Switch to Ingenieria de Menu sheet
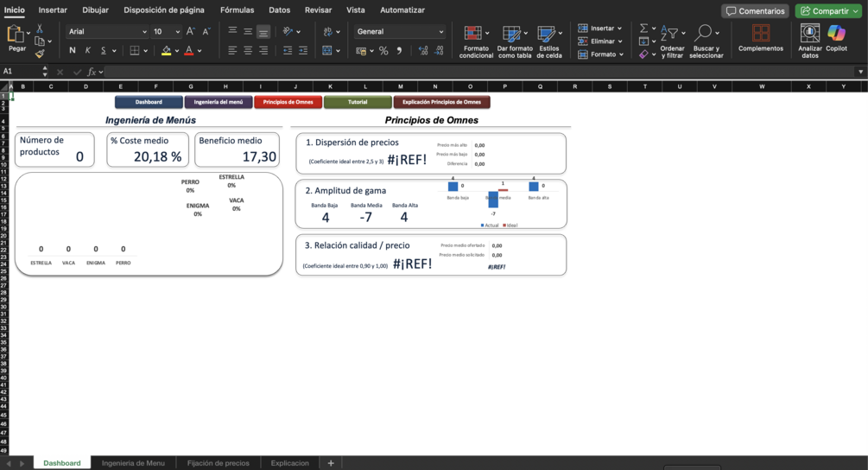This screenshot has width=868, height=470. [133, 463]
